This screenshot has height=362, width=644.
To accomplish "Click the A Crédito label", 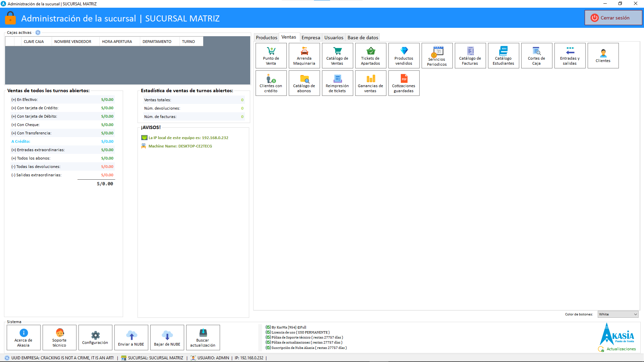I will pyautogui.click(x=21, y=141).
